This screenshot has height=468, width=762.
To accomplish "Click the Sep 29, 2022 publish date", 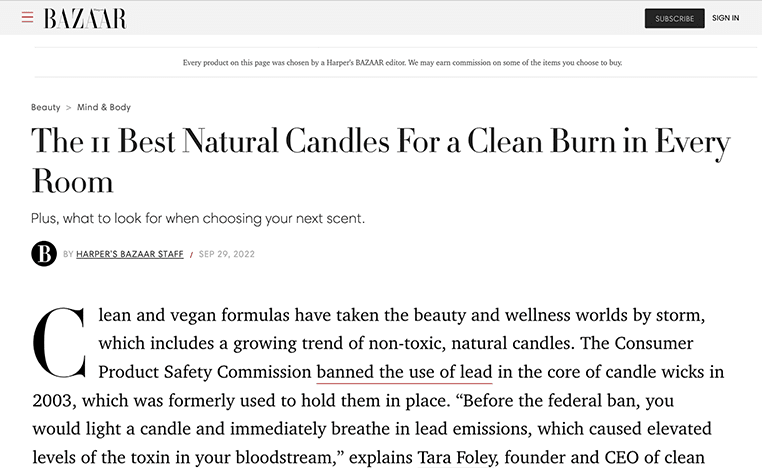I will tap(227, 254).
